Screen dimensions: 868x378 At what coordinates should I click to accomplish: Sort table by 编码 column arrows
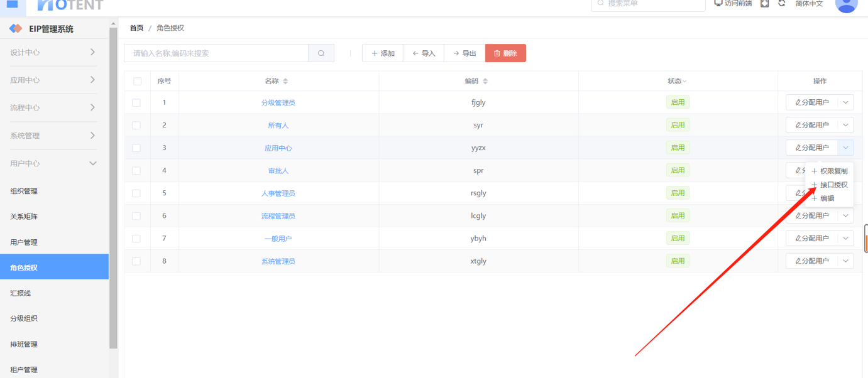pyautogui.click(x=485, y=82)
